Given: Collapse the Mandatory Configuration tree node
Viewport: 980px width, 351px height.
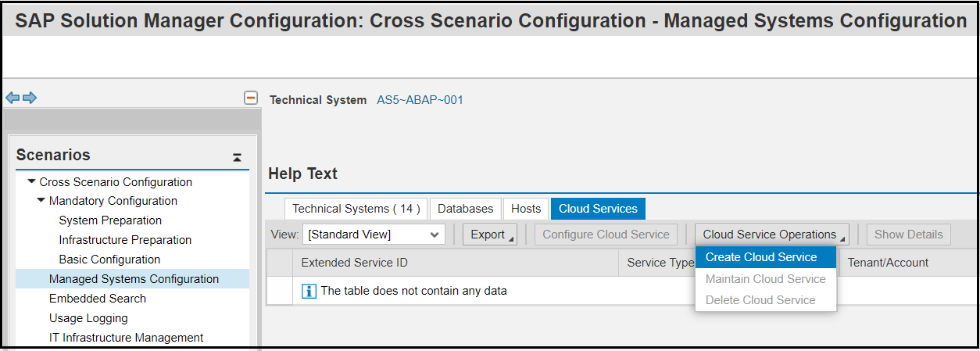Looking at the screenshot, I should [41, 201].
